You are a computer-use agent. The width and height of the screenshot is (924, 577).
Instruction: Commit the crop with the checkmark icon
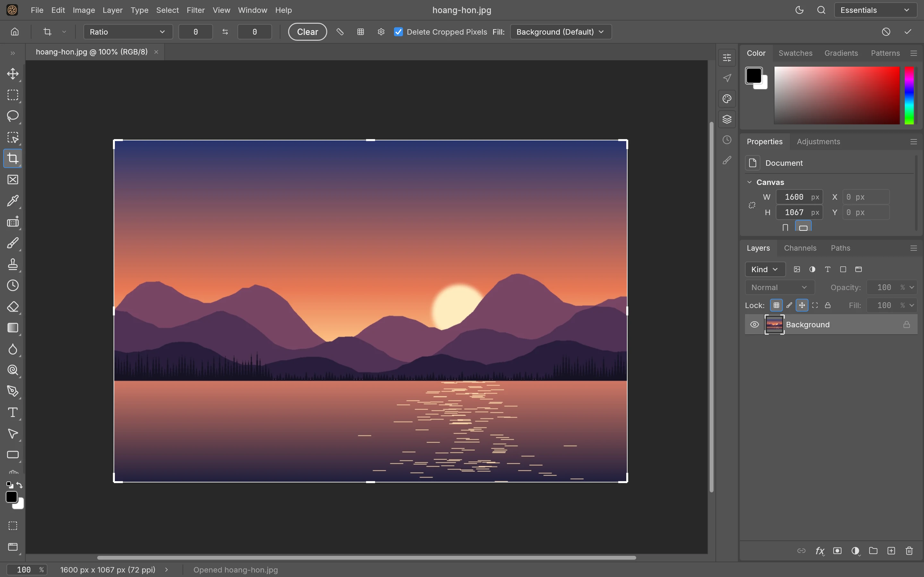click(x=908, y=32)
